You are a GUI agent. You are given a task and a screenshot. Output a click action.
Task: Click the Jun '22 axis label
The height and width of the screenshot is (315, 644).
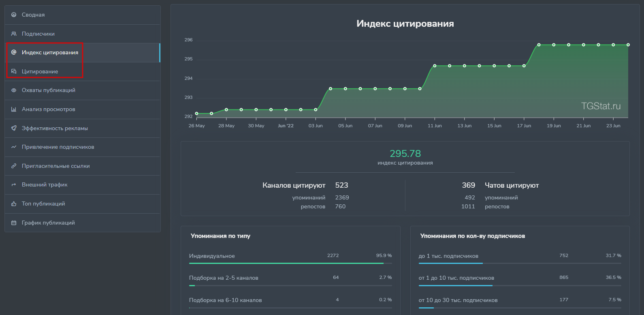[x=286, y=126]
